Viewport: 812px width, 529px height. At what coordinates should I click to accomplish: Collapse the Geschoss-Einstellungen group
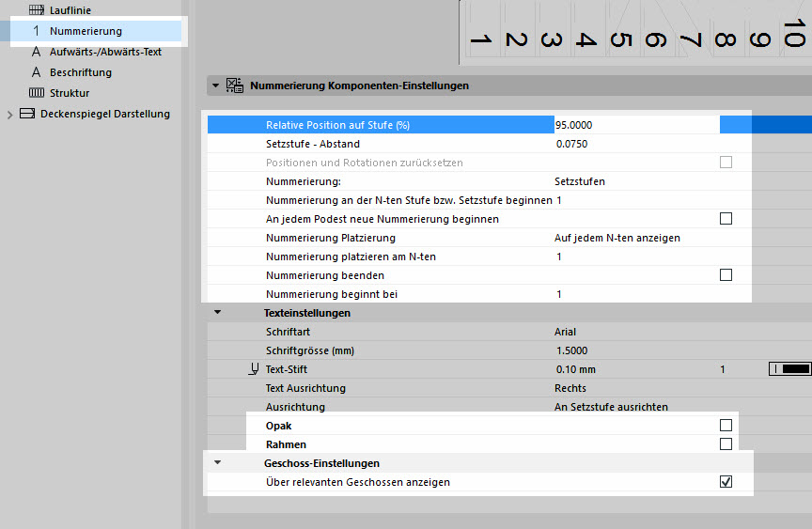click(217, 462)
